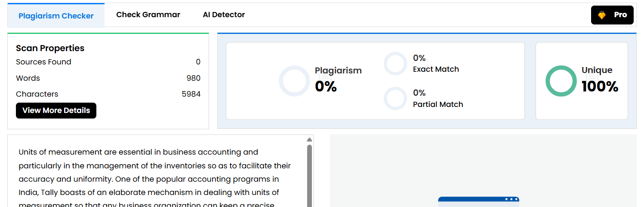The height and width of the screenshot is (207, 644).
Task: Click the Exact Match progress ring
Action: 395,64
